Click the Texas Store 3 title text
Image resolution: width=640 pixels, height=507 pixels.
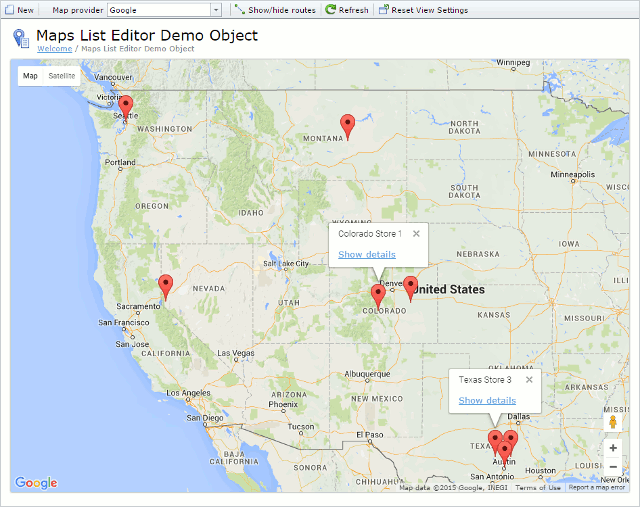[x=484, y=380]
